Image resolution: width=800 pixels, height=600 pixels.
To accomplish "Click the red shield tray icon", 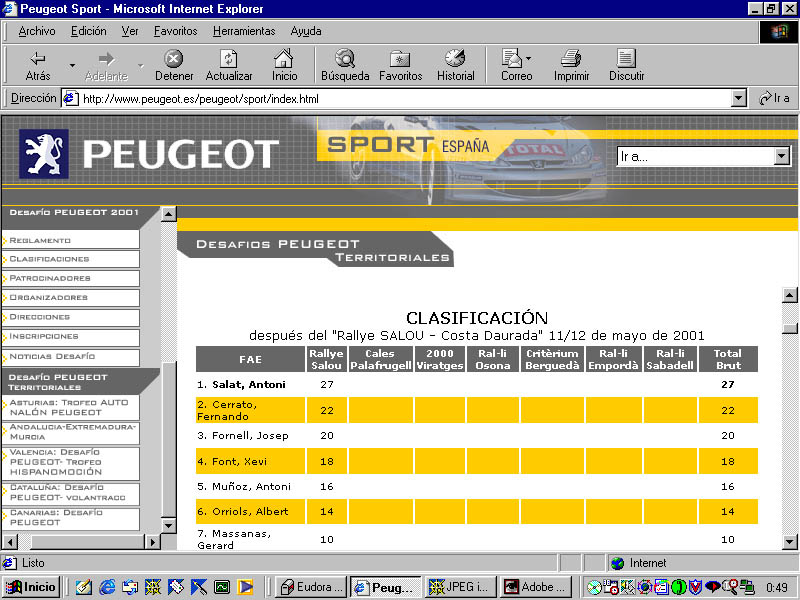I will [695, 587].
